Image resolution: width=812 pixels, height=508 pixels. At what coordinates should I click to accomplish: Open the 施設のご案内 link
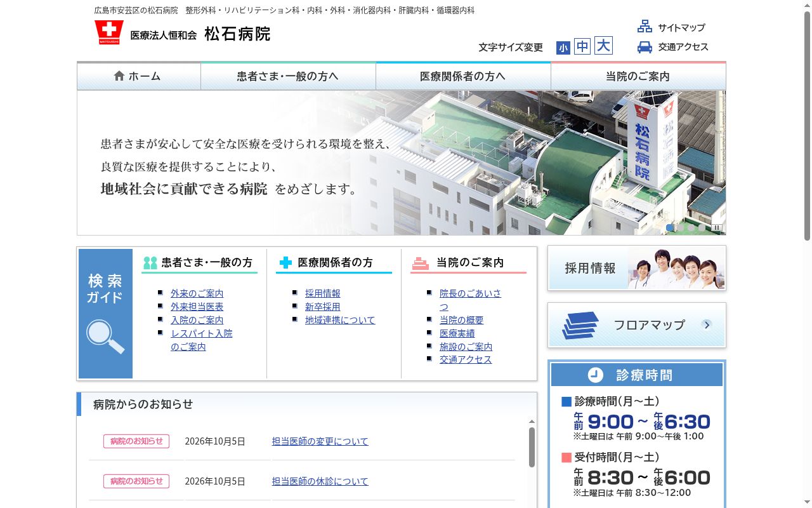tap(466, 347)
